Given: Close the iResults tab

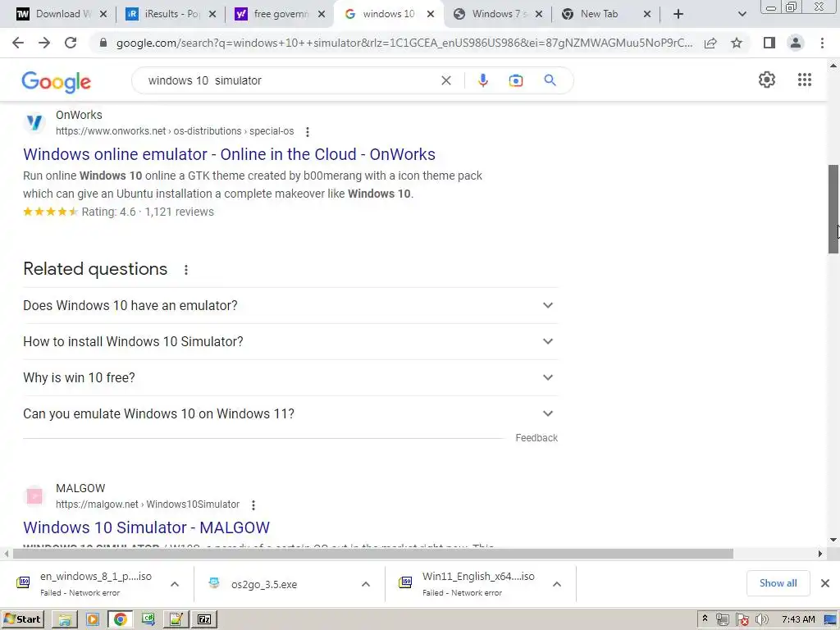Looking at the screenshot, I should pyautogui.click(x=212, y=15).
